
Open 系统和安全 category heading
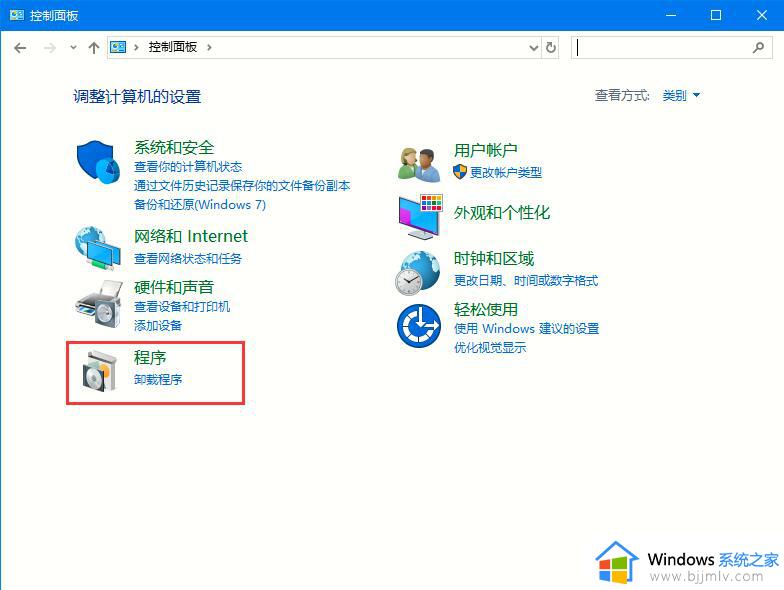pos(174,147)
